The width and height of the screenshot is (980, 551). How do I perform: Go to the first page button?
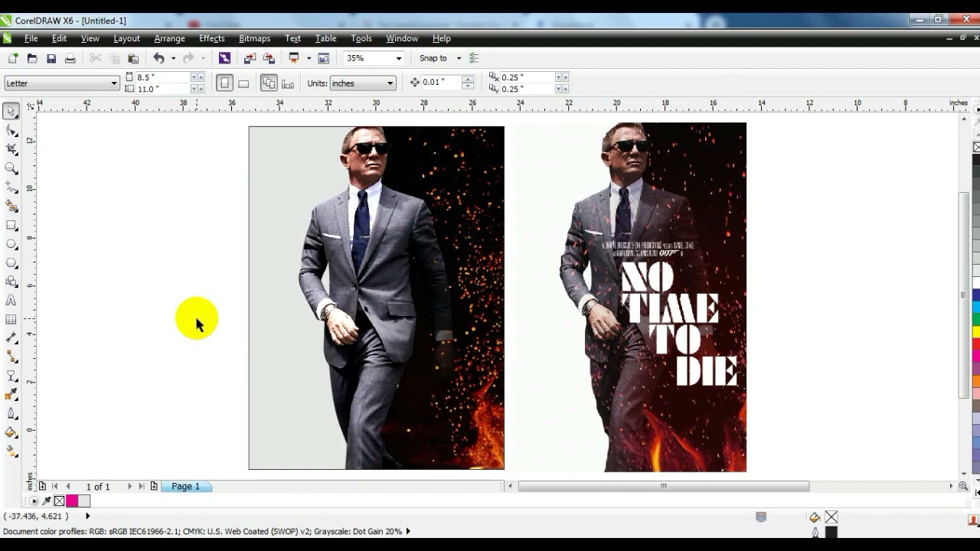54,487
